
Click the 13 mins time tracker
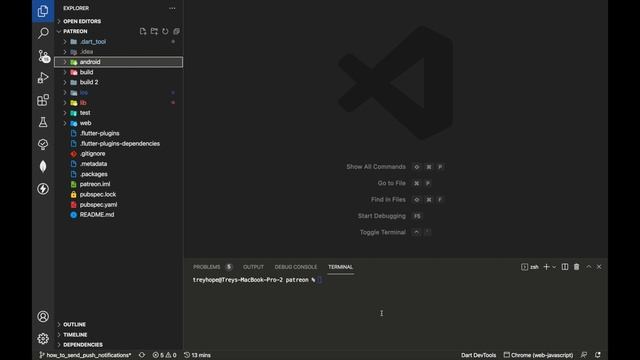coord(197,355)
